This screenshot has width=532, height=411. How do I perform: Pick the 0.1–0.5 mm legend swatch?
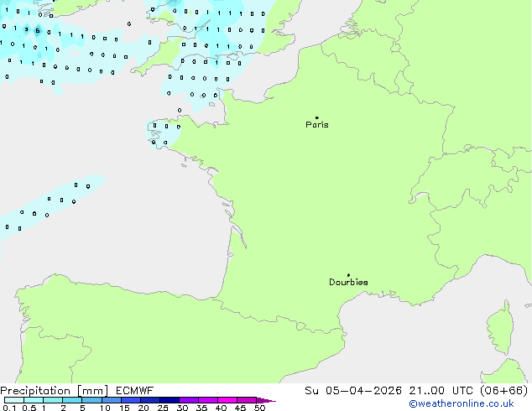14,400
